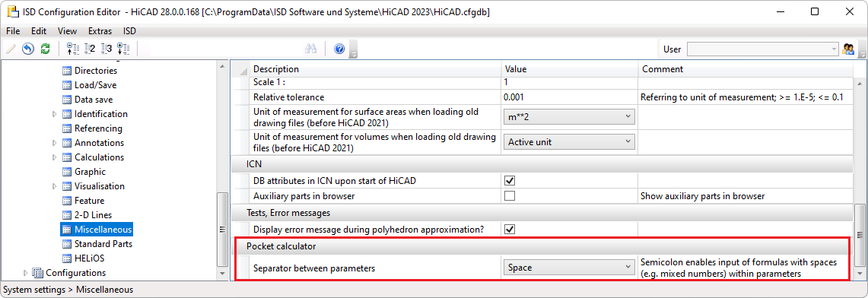This screenshot has width=868, height=298.
Task: Expand the Annotations tree node
Action: [x=54, y=143]
